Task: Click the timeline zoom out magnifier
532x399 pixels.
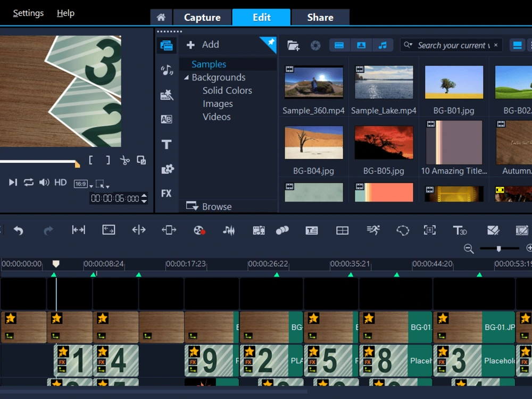Action: point(469,248)
